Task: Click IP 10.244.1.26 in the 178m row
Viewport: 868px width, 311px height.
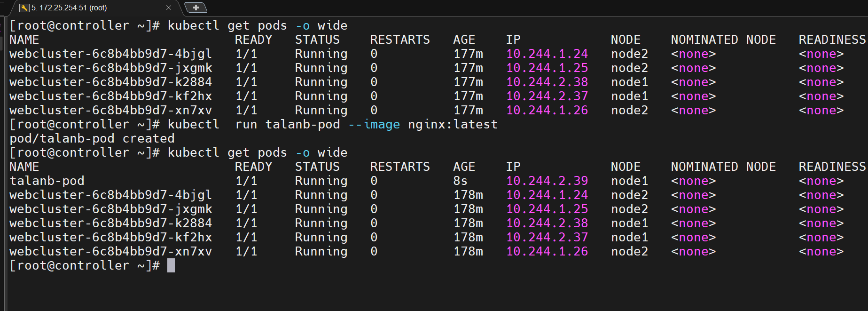Action: [547, 251]
